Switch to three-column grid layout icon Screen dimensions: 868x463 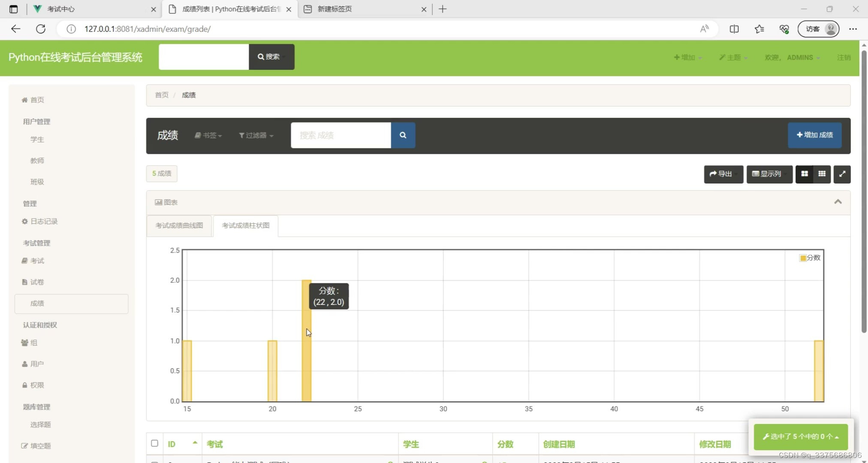click(822, 174)
